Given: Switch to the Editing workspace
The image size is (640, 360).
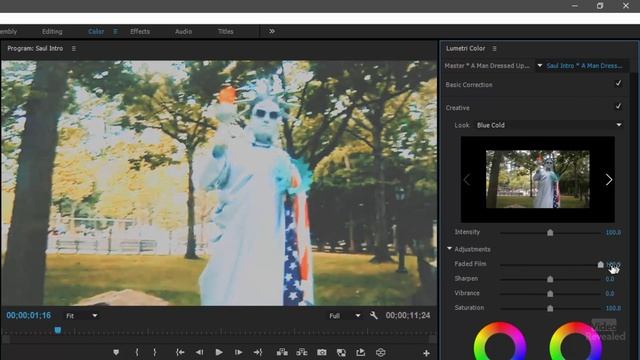Looking at the screenshot, I should click(x=52, y=31).
